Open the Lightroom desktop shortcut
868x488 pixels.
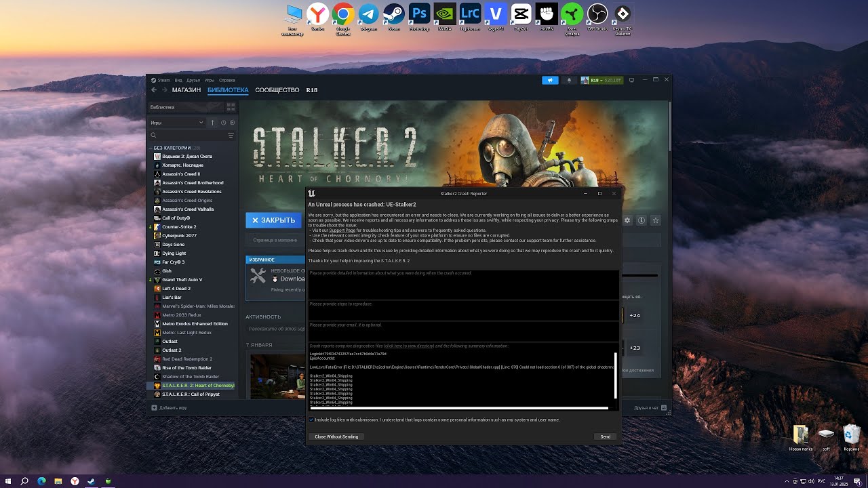469,18
